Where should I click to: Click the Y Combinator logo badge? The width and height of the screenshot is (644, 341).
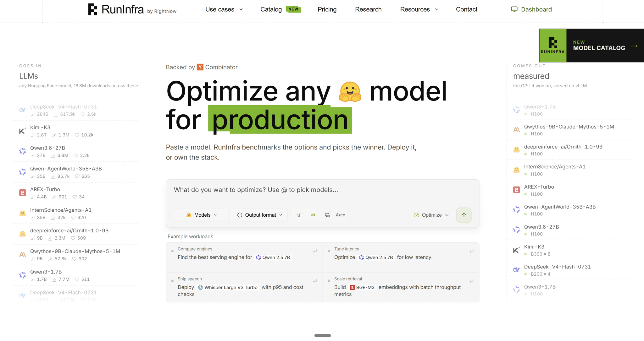200,67
